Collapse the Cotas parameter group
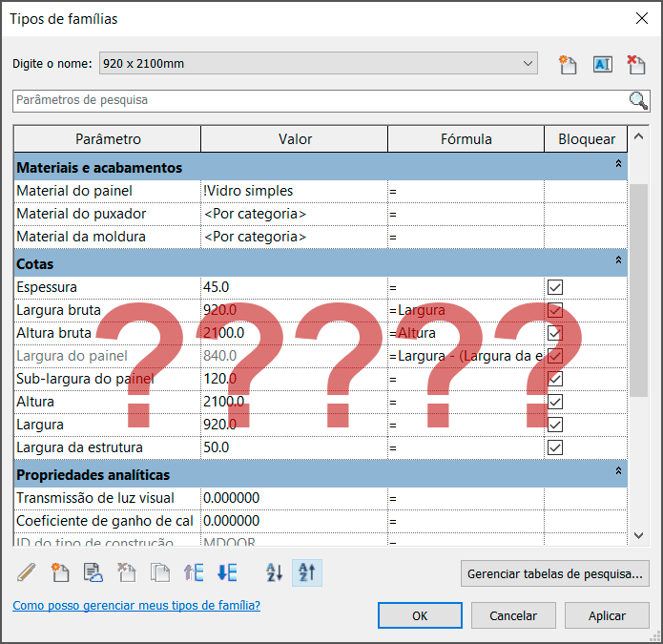The image size is (663, 644). pyautogui.click(x=617, y=260)
